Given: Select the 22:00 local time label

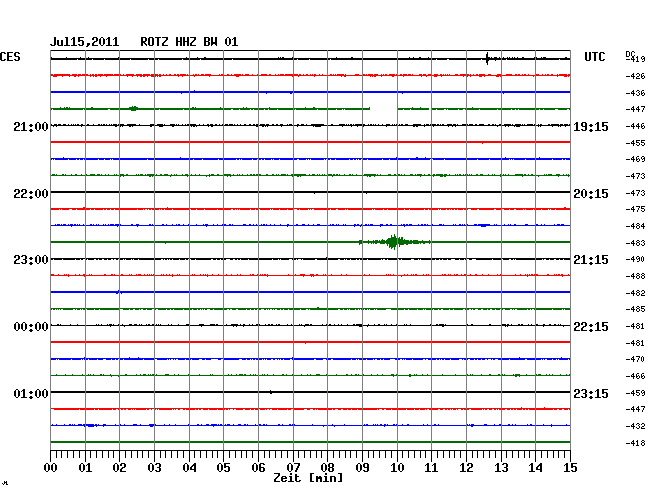Looking at the screenshot, I should [31, 194].
